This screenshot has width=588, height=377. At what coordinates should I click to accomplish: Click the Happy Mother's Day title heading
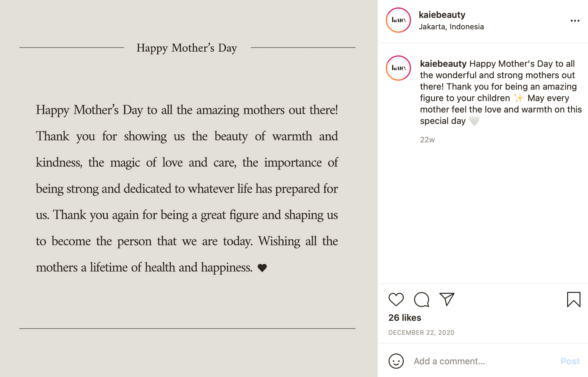pyautogui.click(x=187, y=48)
